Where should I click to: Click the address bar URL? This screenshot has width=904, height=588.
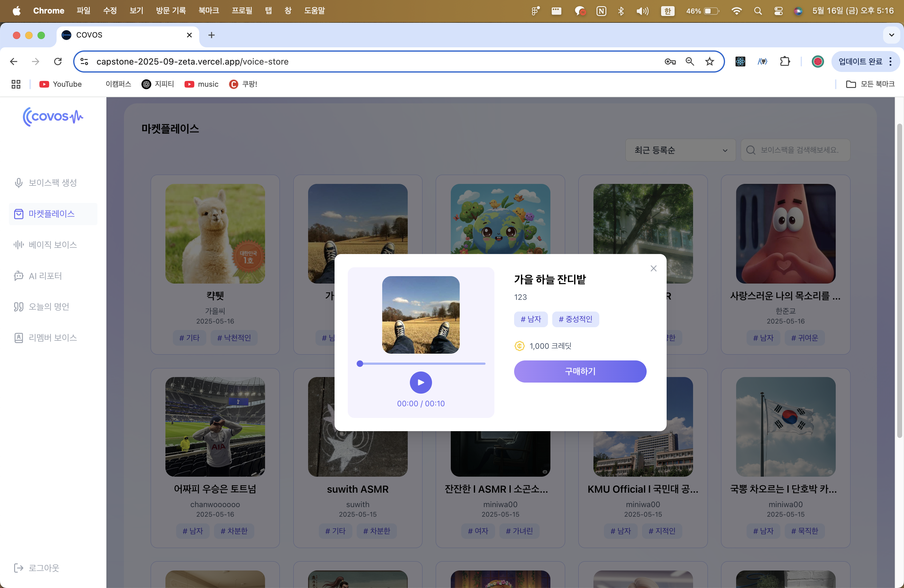tap(192, 62)
